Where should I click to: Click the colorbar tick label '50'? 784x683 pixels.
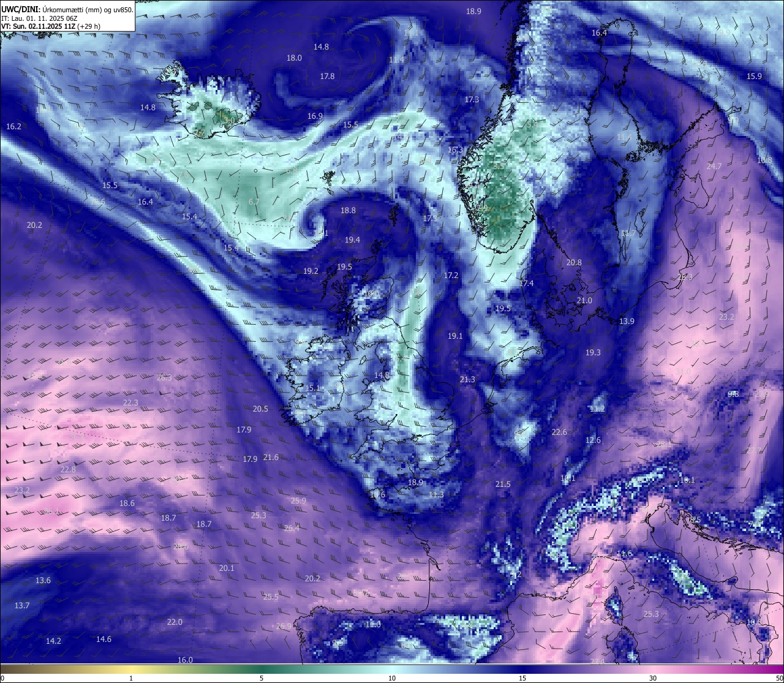pos(779,678)
